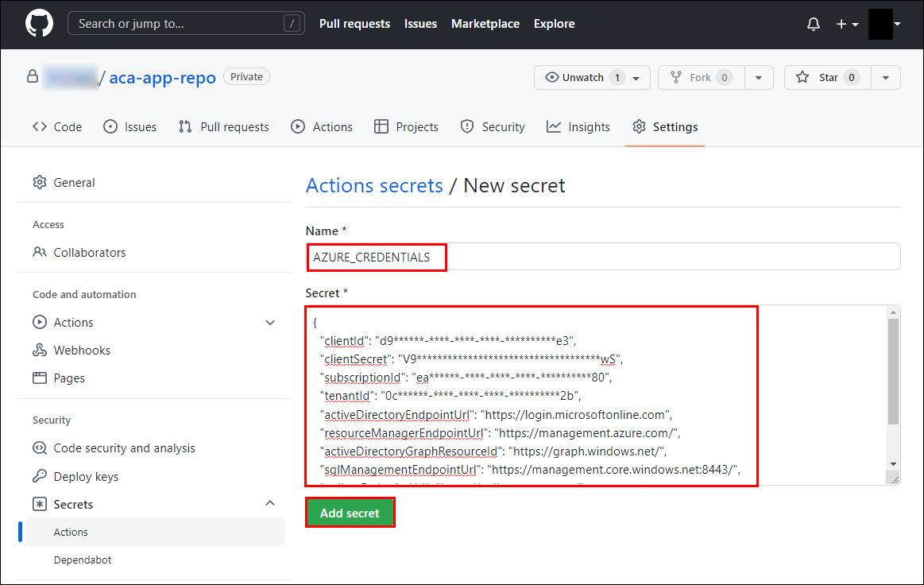Open the Settings tab
The height and width of the screenshot is (585, 924).
pos(665,127)
